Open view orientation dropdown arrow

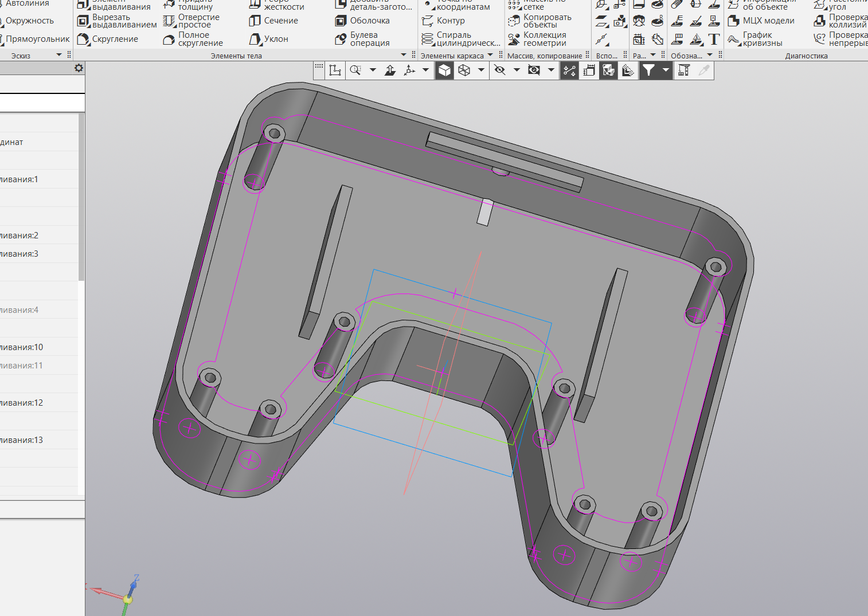click(x=425, y=70)
